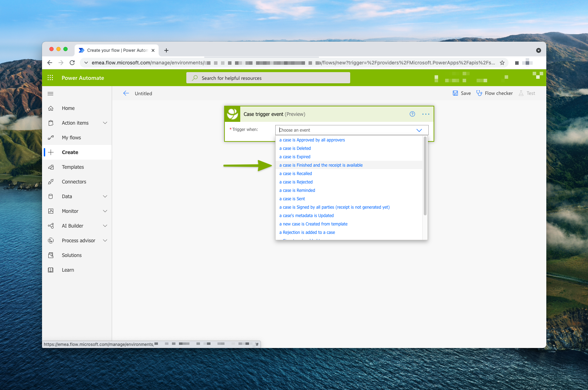
Task: Select 'a case is Finished and the receipt is available'
Action: pos(349,165)
